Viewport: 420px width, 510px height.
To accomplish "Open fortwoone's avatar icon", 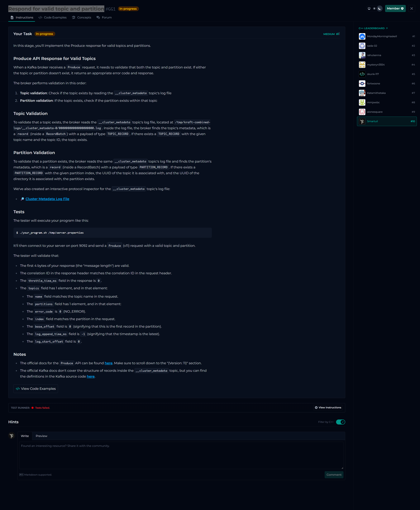I will coord(362,84).
